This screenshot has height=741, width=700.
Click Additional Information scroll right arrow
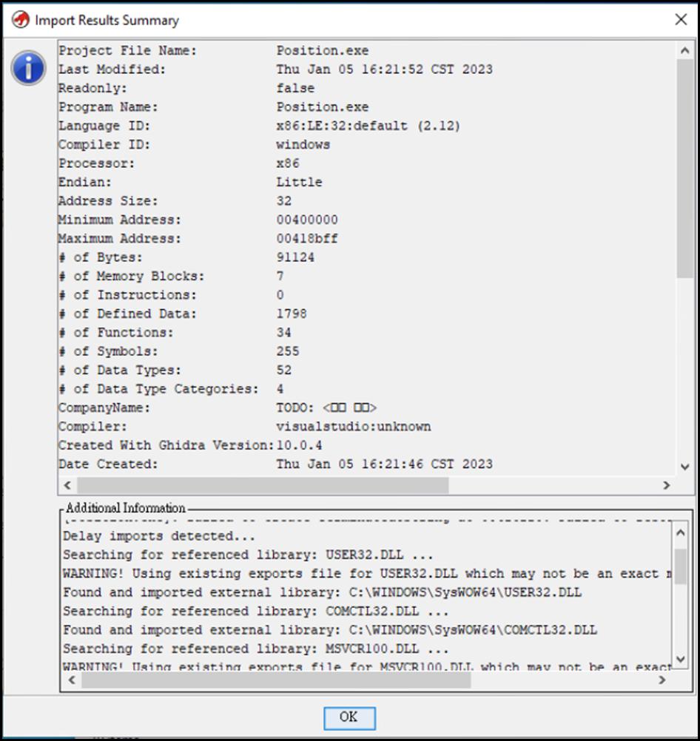[x=662, y=680]
